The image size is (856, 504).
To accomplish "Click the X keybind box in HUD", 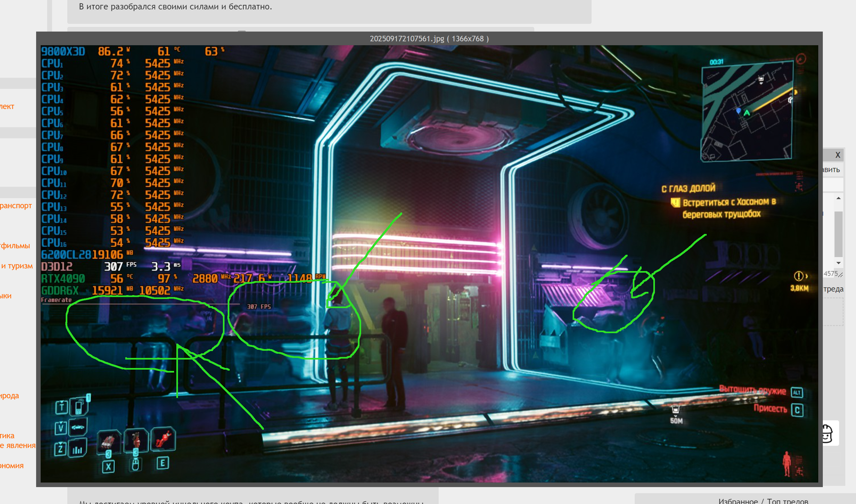I will coord(108,466).
